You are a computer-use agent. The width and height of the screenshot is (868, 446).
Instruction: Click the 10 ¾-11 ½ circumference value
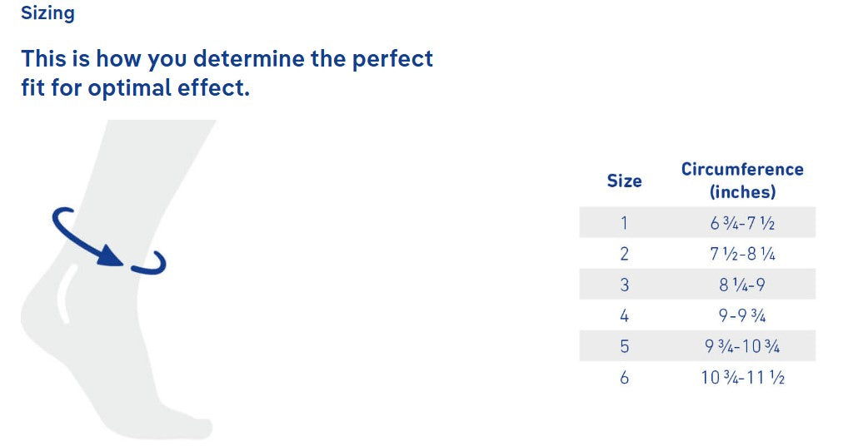pos(742,377)
